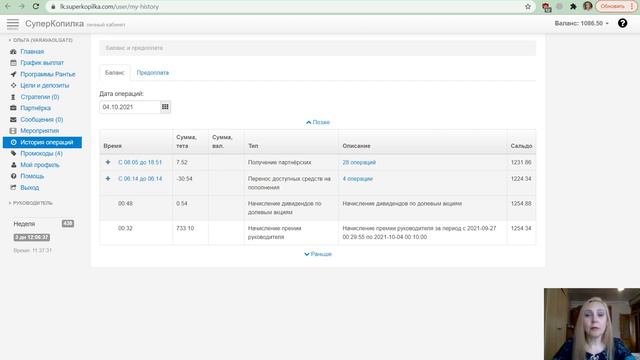
Task: Open Партнёрка in the sidebar
Action: 36,108
